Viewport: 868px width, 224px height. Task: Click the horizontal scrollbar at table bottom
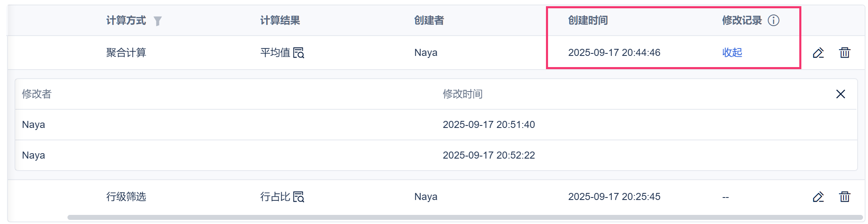pos(465,217)
